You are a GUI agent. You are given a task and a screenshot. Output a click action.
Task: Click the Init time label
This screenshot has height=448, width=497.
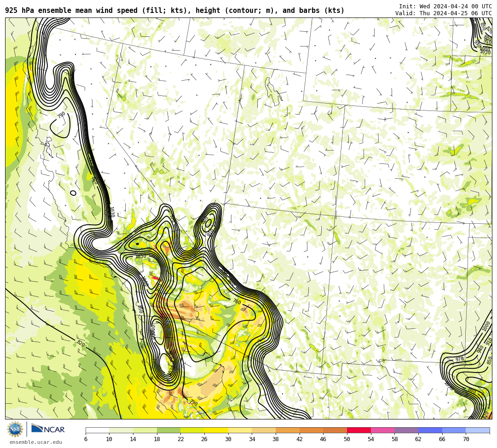[x=445, y=6]
